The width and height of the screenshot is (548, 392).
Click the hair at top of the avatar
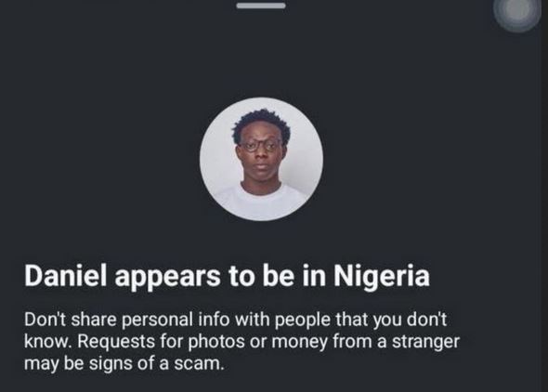[261, 124]
